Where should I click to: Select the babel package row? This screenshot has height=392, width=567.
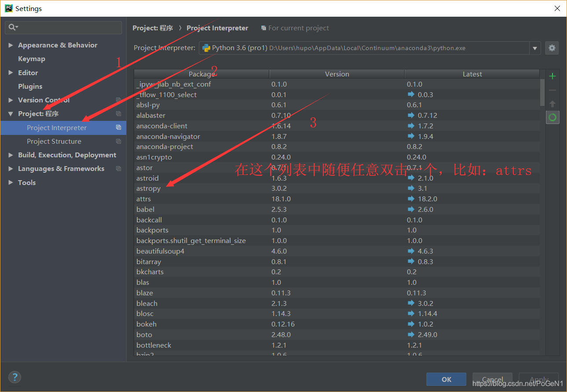pyautogui.click(x=337, y=209)
